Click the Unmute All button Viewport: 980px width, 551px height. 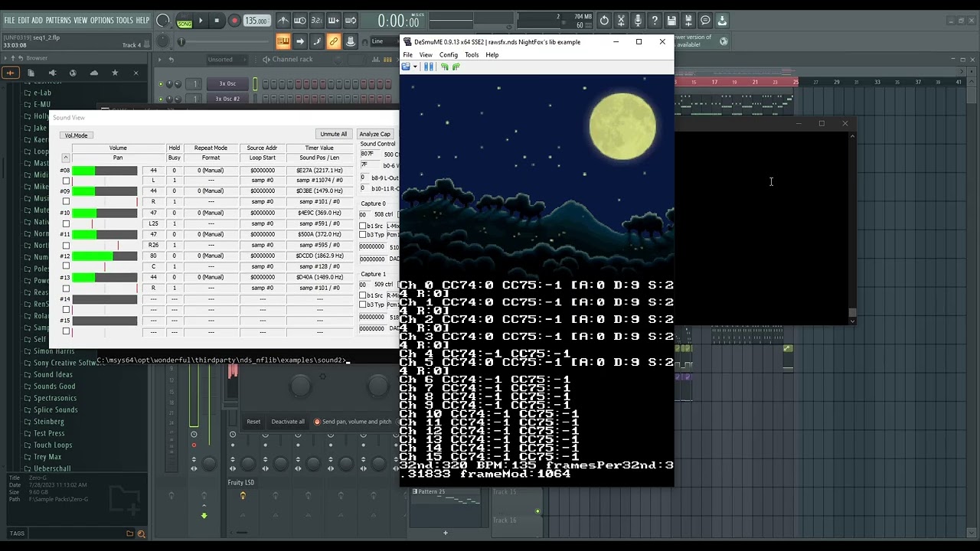(333, 134)
